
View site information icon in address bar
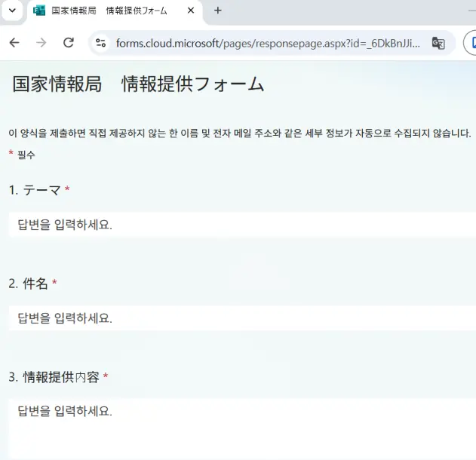pyautogui.click(x=101, y=43)
